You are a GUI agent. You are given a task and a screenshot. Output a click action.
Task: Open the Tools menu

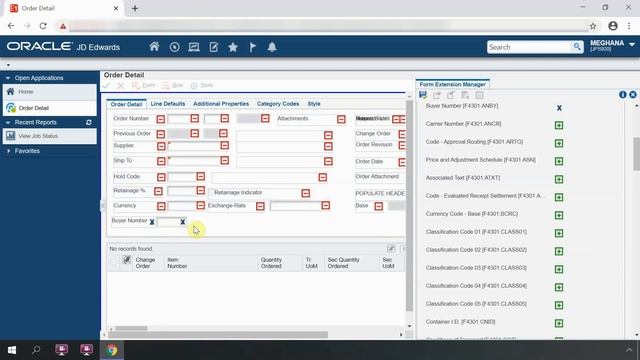click(x=202, y=85)
